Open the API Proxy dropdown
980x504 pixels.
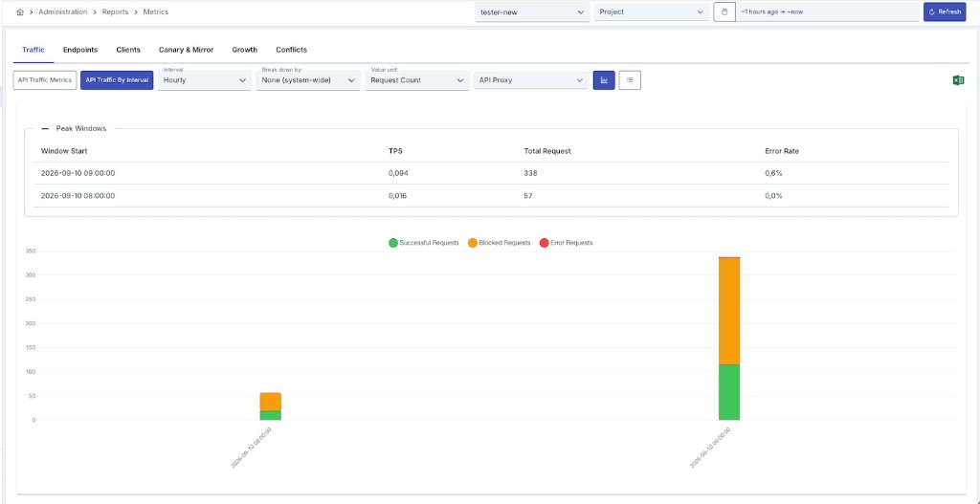click(531, 80)
